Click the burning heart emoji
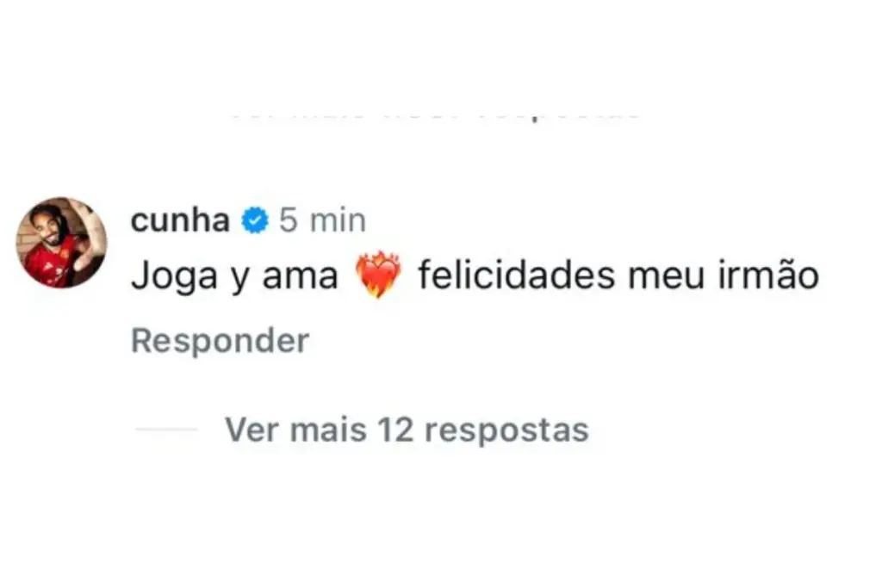The width and height of the screenshot is (882, 588). [378, 277]
